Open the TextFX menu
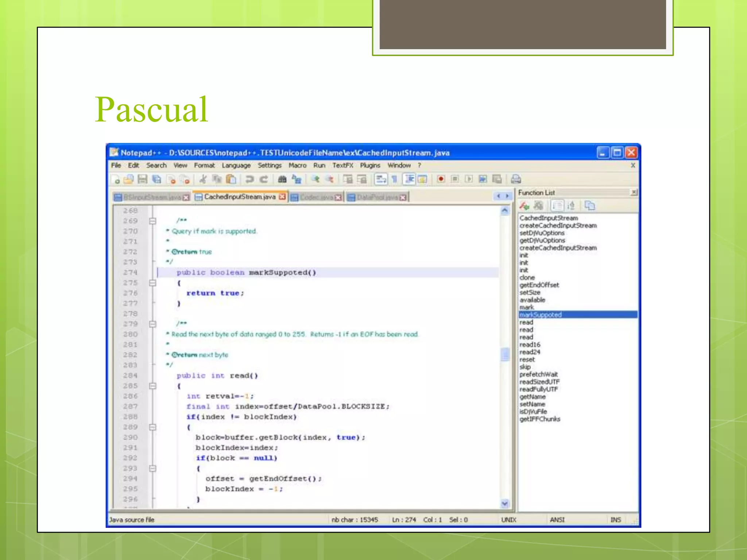747x560 pixels. (x=342, y=166)
